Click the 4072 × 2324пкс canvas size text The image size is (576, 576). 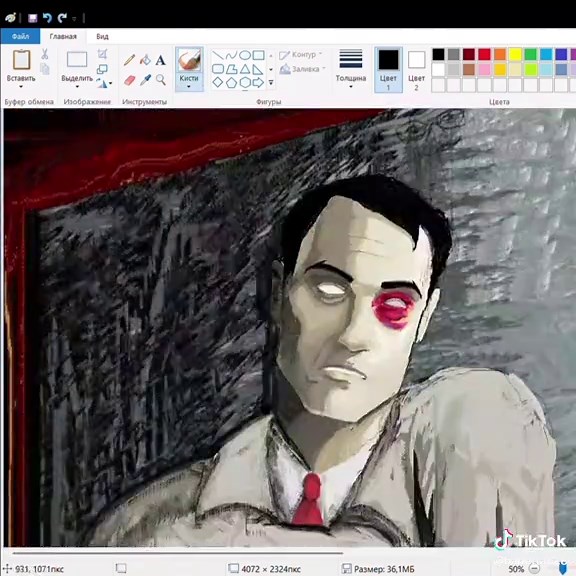coord(271,569)
